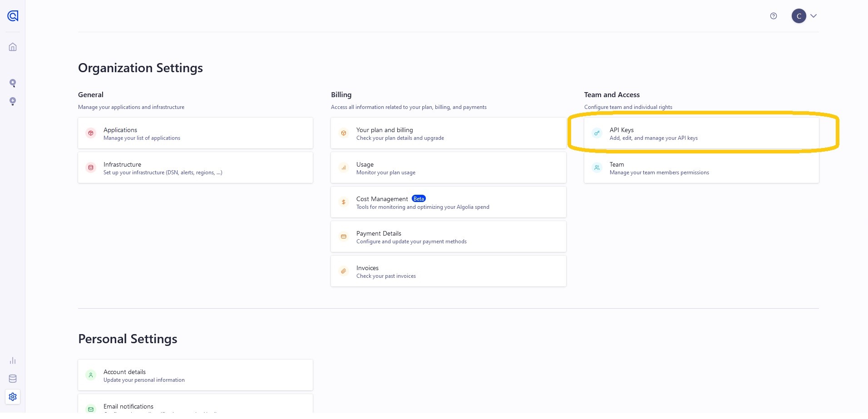Click the paperclip icon on the Invoices card
Viewport: 868px width, 419px height.
coord(344,271)
